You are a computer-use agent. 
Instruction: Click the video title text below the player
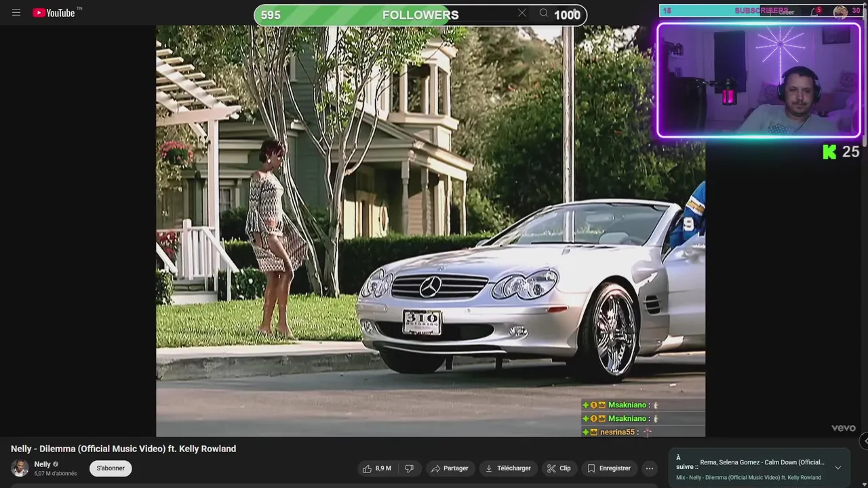pos(123,449)
